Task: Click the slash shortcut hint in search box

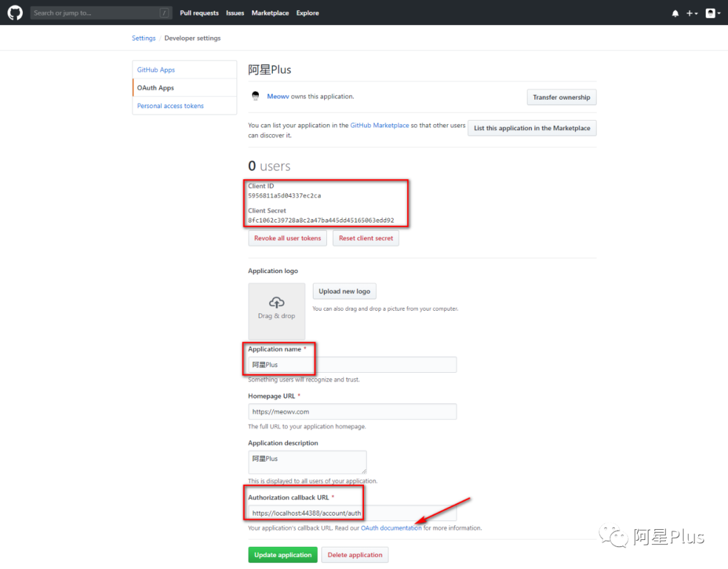Action: 164,13
